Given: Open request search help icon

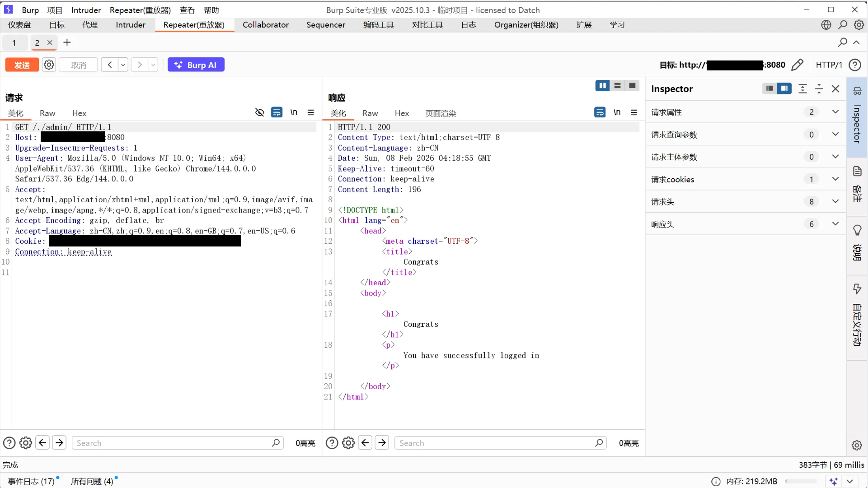Looking at the screenshot, I should (x=9, y=443).
